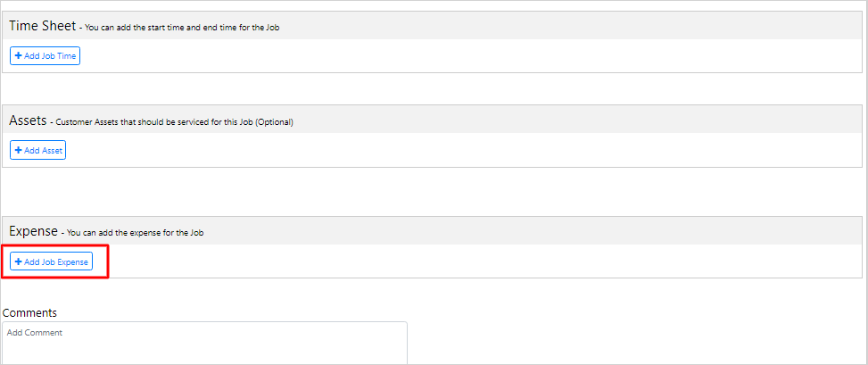Focus the Add Comment text area
The image size is (868, 365).
(x=205, y=345)
